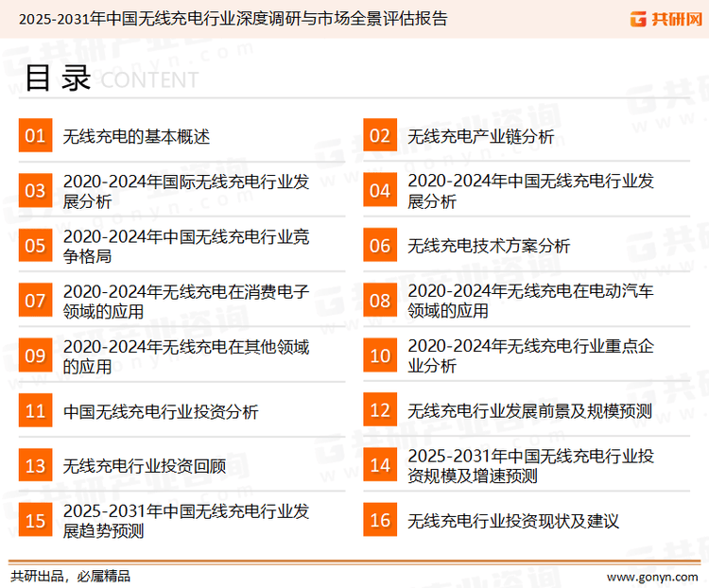This screenshot has width=709, height=588.
Task: Click the orange 11 number badge
Action: 35,411
